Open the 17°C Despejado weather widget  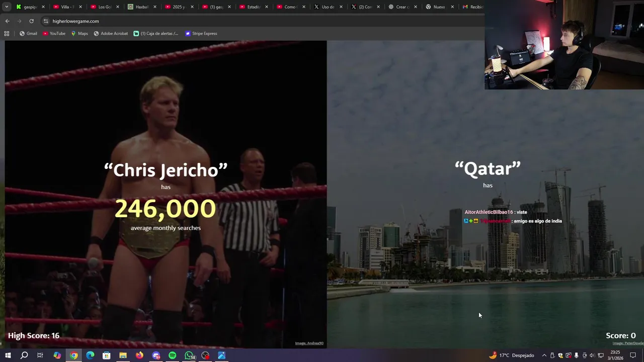[511, 355]
